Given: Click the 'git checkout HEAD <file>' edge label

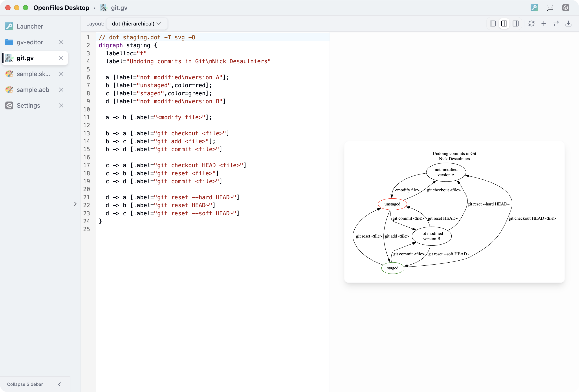Looking at the screenshot, I should point(532,218).
